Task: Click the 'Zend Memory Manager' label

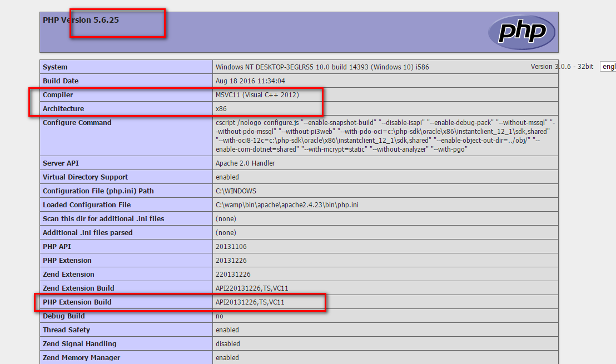Action: (81, 358)
